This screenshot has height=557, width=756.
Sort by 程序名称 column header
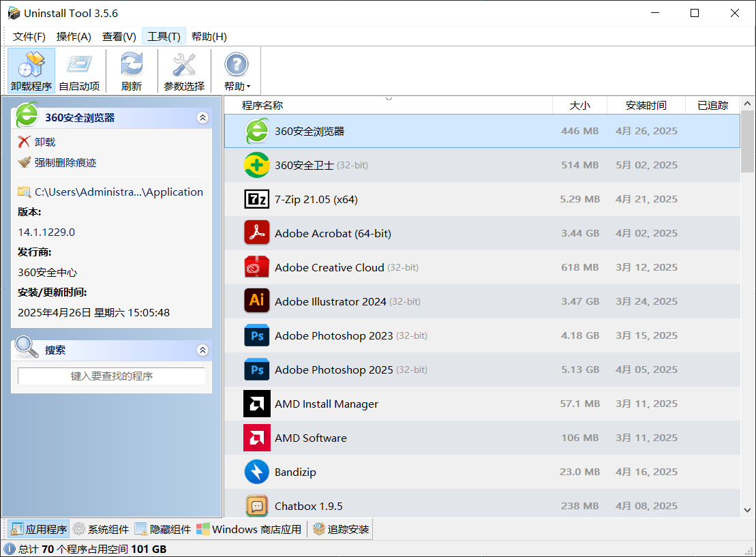tap(388, 105)
